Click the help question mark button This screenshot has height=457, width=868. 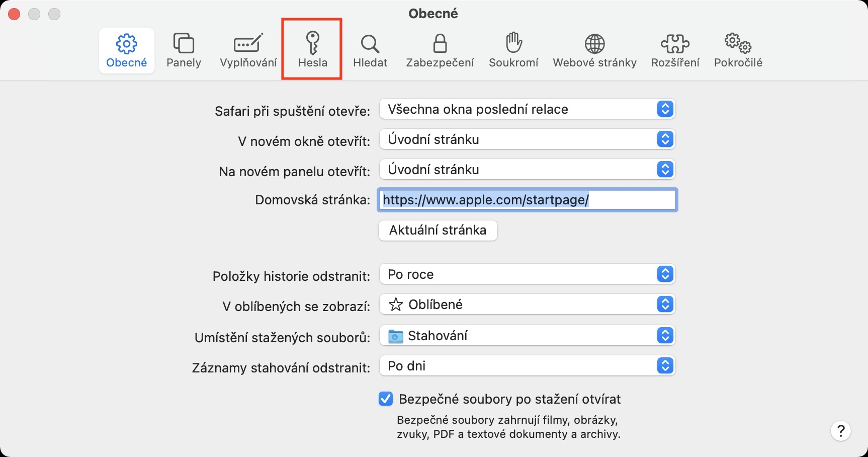[840, 431]
